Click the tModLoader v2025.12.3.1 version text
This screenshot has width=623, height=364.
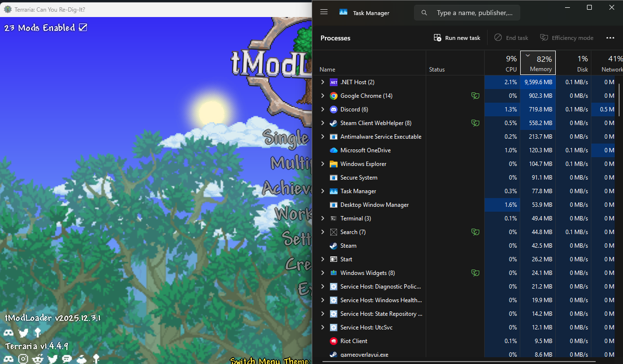(x=53, y=318)
